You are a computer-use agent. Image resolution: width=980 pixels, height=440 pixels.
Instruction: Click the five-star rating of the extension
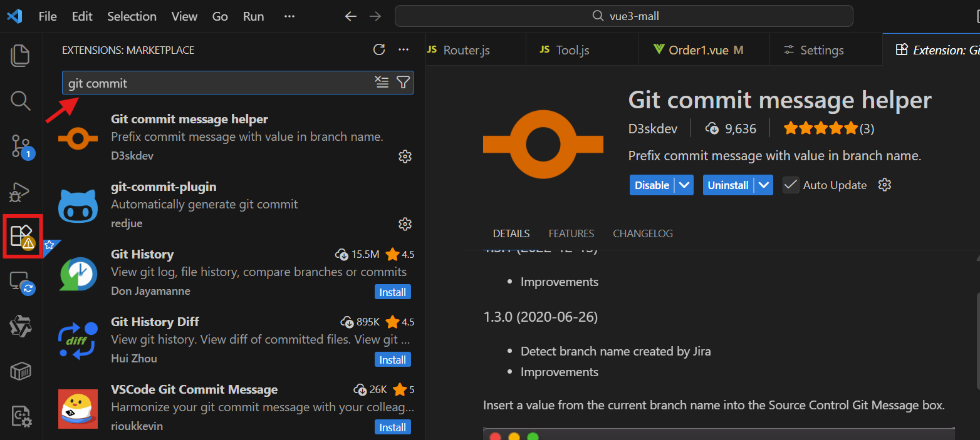[x=828, y=128]
